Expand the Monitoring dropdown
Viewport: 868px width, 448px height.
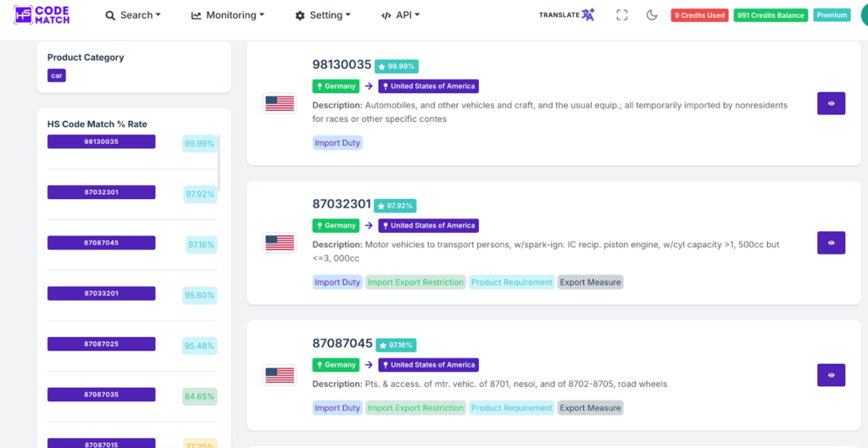[x=228, y=15]
